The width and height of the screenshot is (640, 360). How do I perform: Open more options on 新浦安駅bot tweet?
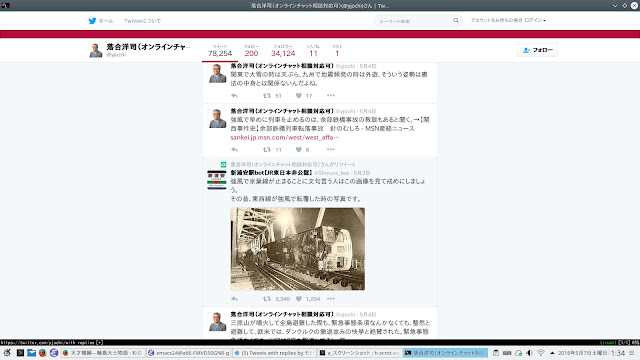pos(331,299)
